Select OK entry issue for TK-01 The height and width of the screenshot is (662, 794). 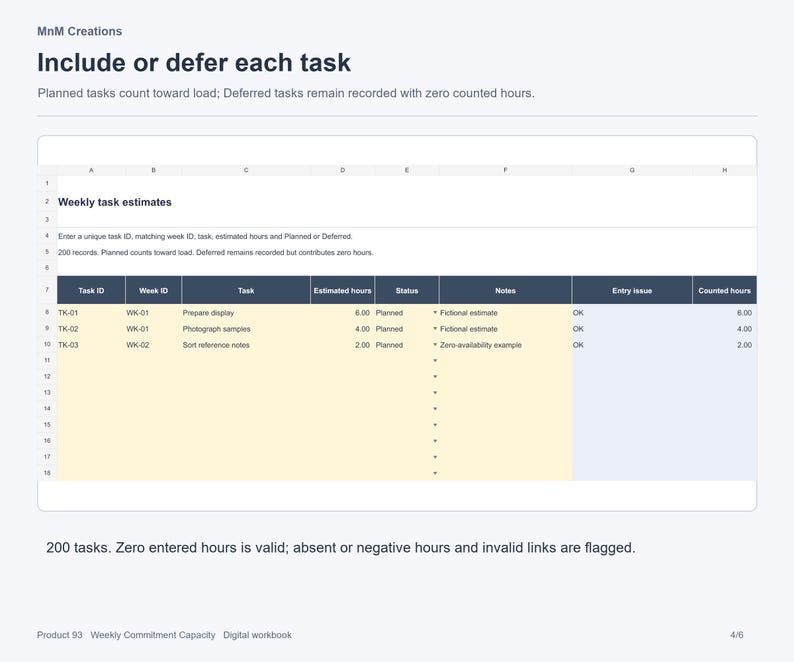[632, 313]
